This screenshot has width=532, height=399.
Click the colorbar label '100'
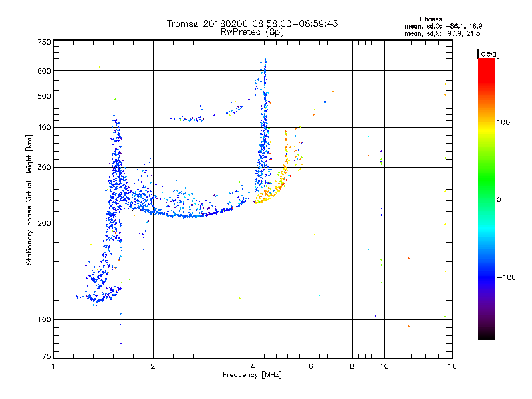(x=503, y=122)
